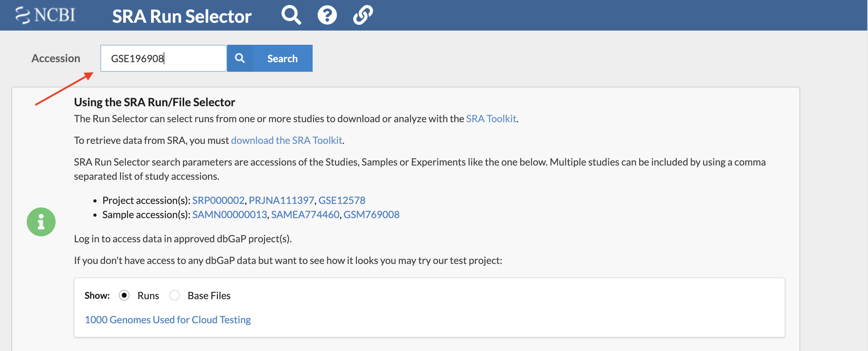Open the help question mark icon

pyautogui.click(x=327, y=15)
